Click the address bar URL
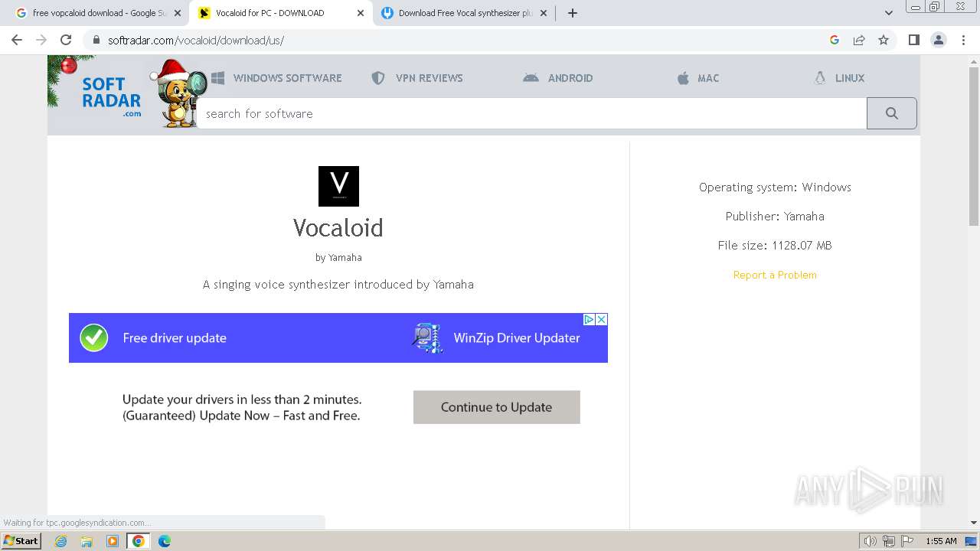This screenshot has width=980, height=551. pyautogui.click(x=196, y=40)
